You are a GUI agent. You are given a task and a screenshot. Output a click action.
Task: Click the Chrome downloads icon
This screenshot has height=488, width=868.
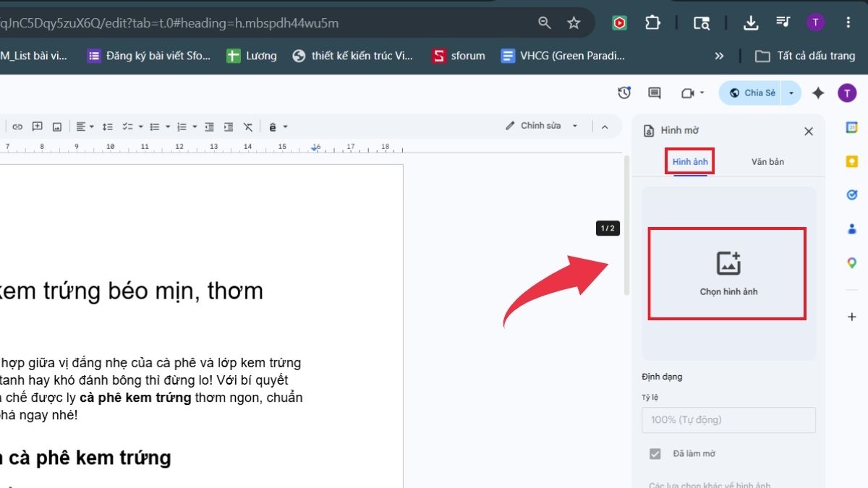[x=751, y=23]
